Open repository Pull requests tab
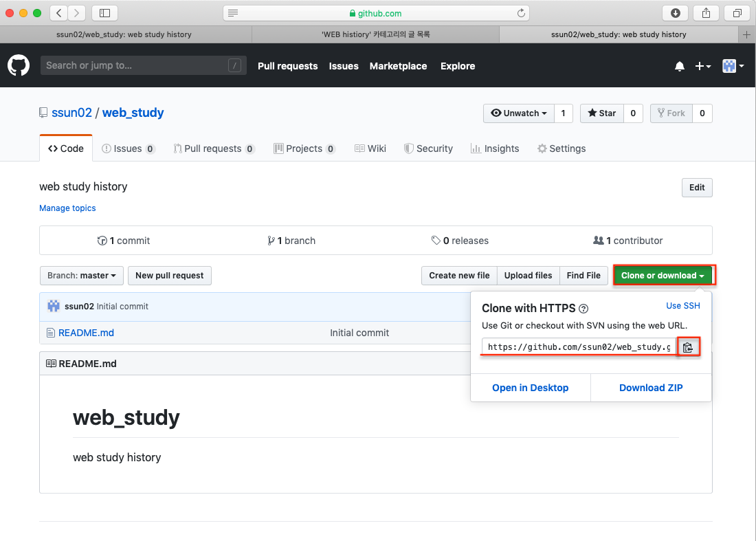The image size is (756, 541). (x=214, y=148)
